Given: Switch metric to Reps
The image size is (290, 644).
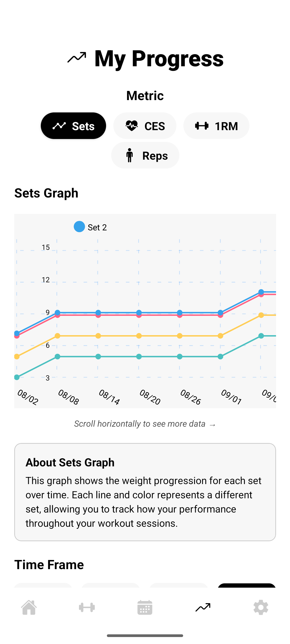Looking at the screenshot, I should pos(145,155).
